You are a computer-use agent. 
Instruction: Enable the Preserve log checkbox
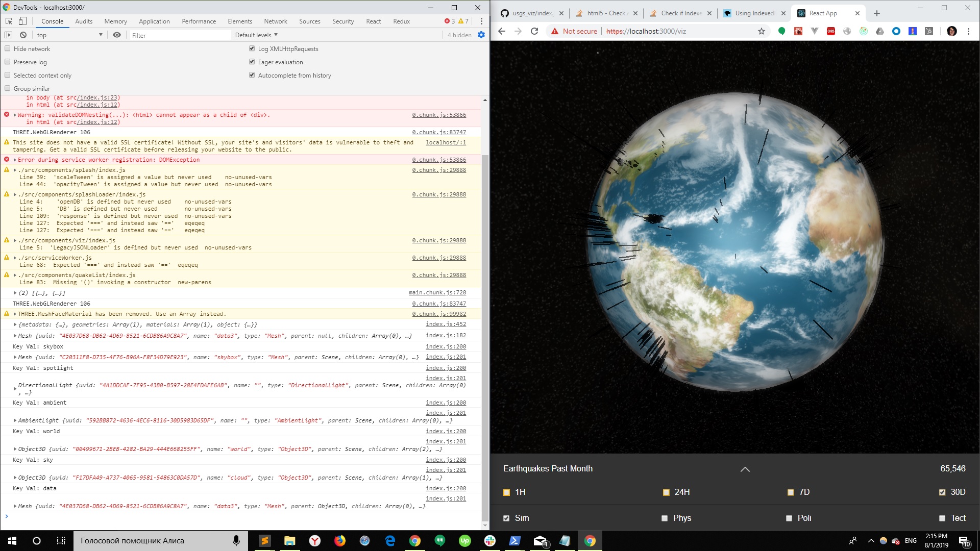(8, 62)
